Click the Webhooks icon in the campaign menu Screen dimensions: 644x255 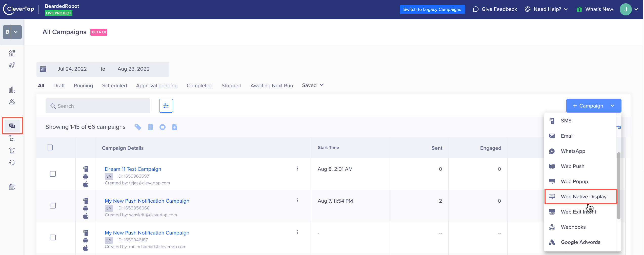pyautogui.click(x=552, y=227)
